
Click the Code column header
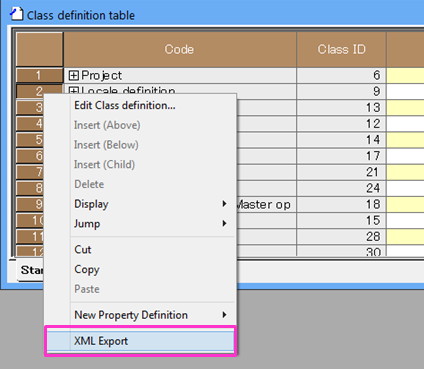coord(180,49)
